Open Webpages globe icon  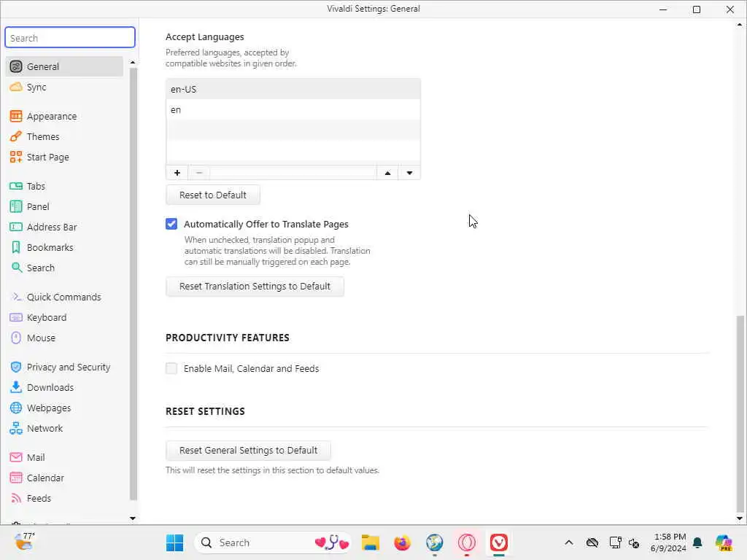coord(16,408)
